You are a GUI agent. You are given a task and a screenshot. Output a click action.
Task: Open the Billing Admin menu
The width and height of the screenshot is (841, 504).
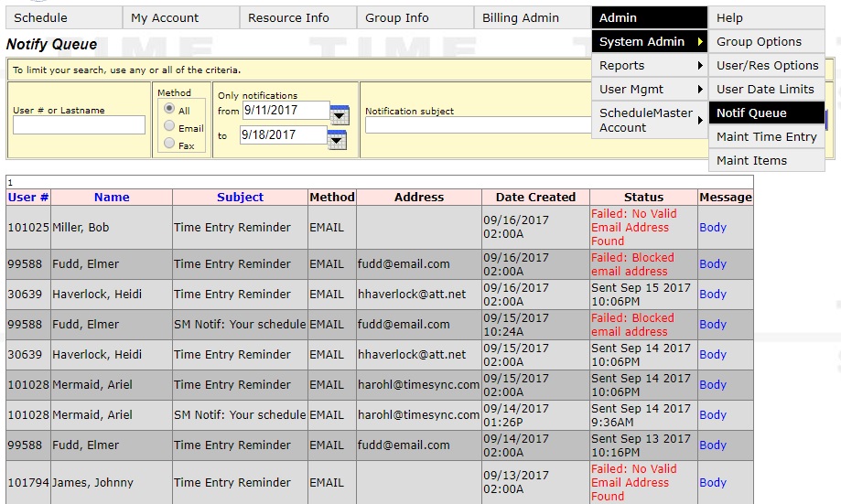click(533, 17)
